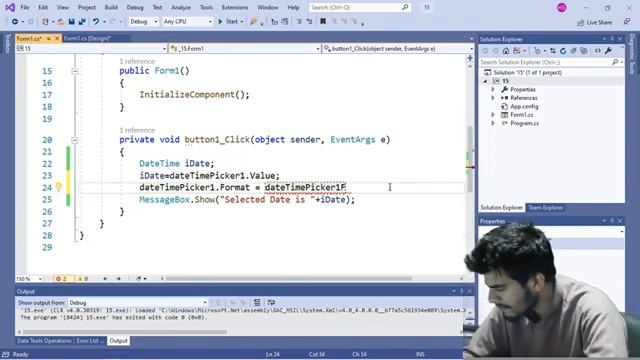Click the Visual Studio logo icon

[x=10, y=7]
